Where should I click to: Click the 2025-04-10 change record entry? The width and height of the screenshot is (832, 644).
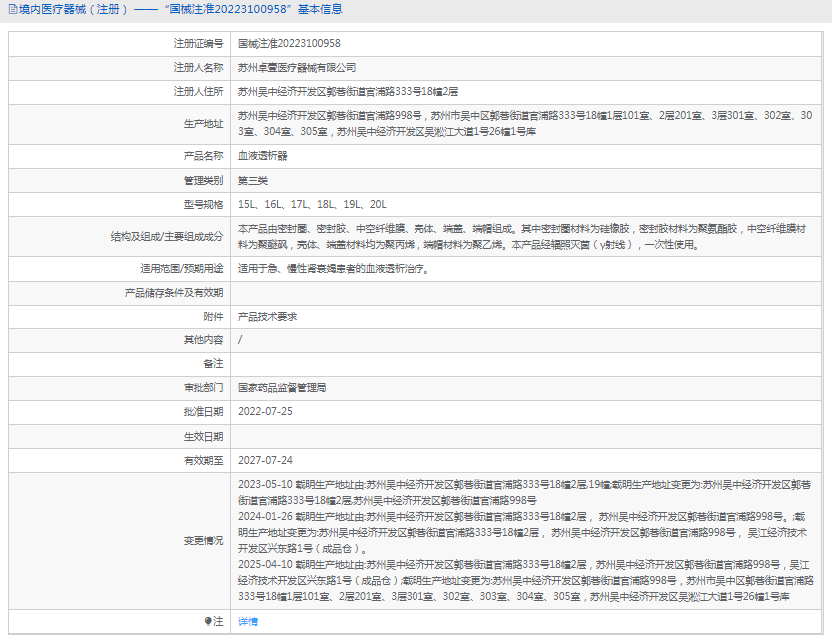pos(525,581)
